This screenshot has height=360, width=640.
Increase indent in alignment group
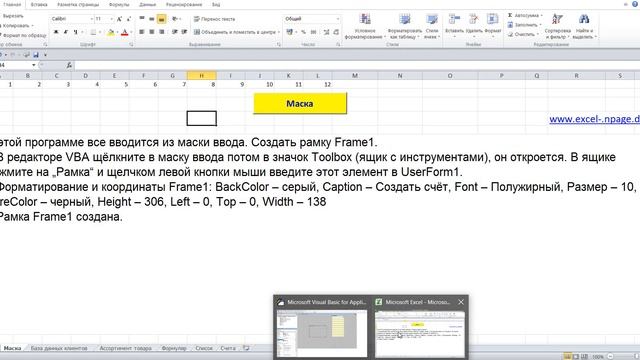click(184, 32)
